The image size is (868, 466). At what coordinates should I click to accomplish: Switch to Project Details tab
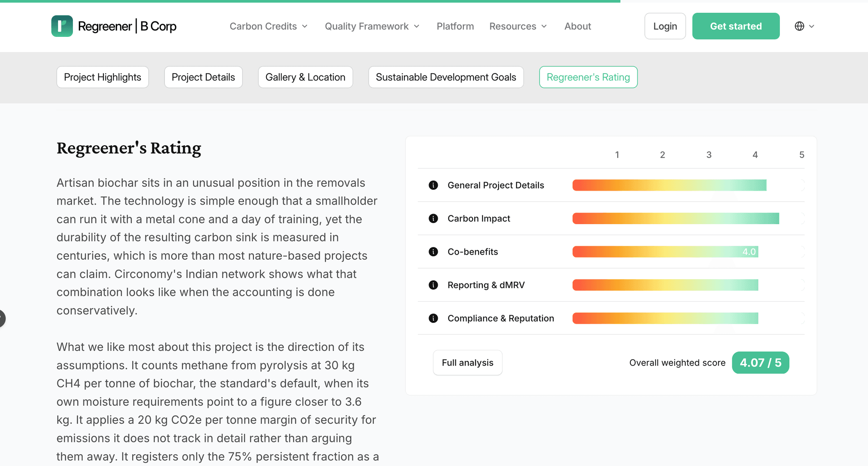coord(203,77)
